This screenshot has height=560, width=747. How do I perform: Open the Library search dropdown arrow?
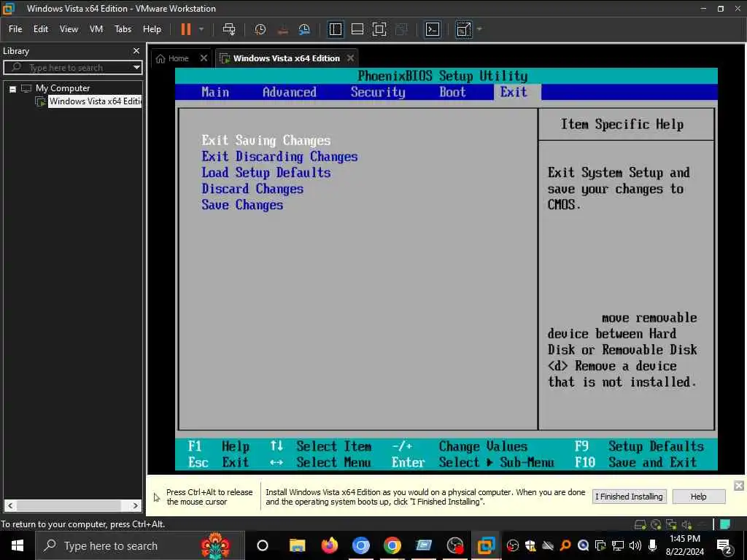click(x=136, y=68)
